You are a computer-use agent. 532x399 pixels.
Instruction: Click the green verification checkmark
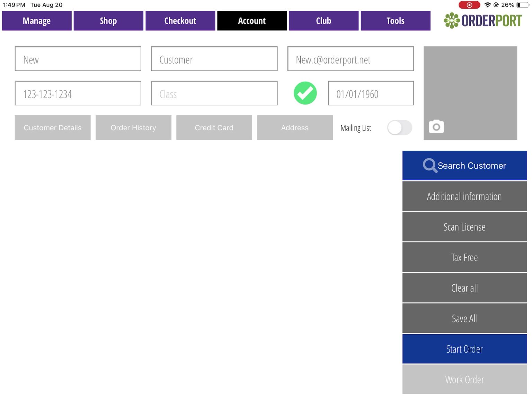305,93
